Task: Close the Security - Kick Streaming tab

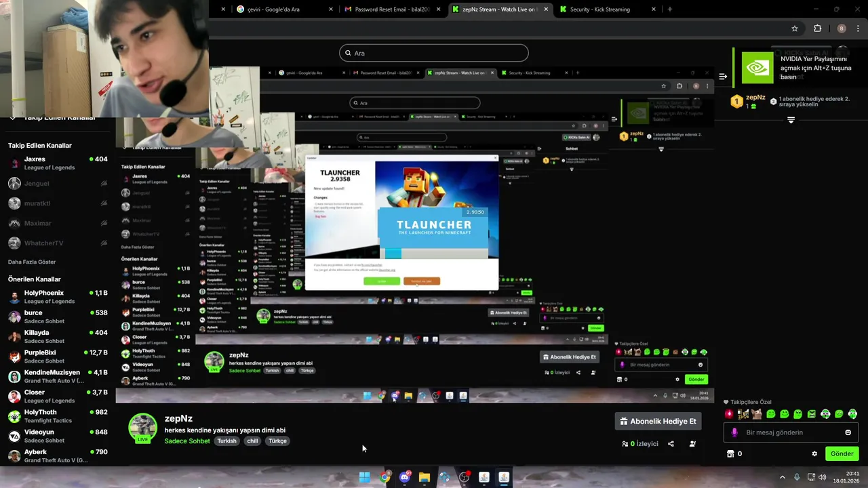Action: [654, 9]
